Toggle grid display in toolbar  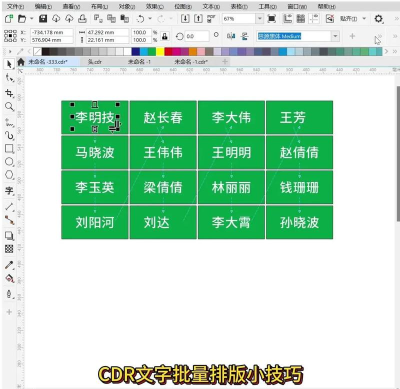coord(301,19)
